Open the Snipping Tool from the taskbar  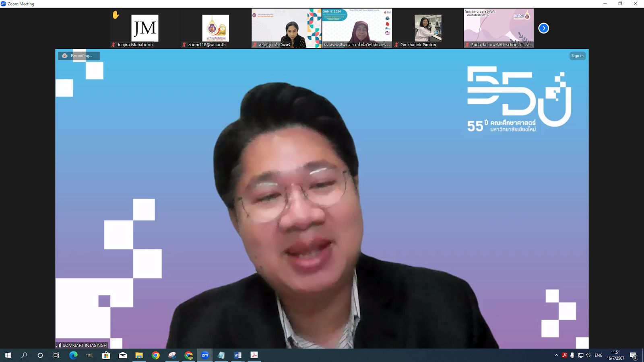(x=172, y=355)
